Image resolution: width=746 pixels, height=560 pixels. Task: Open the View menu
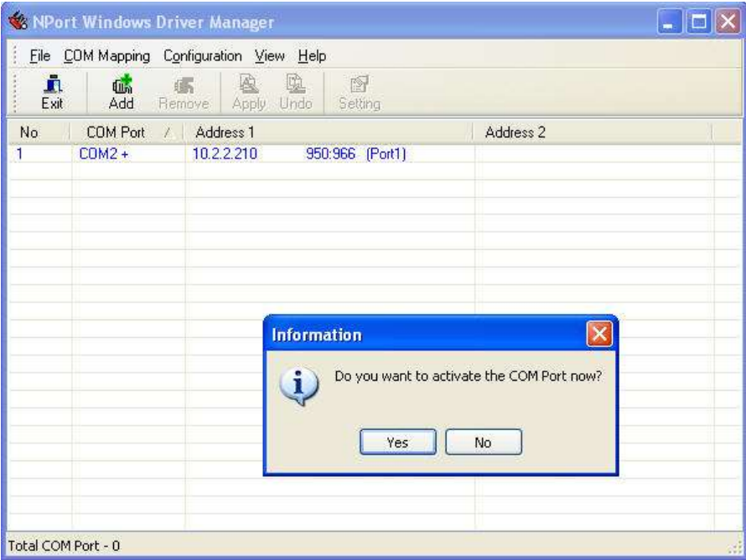(270, 56)
